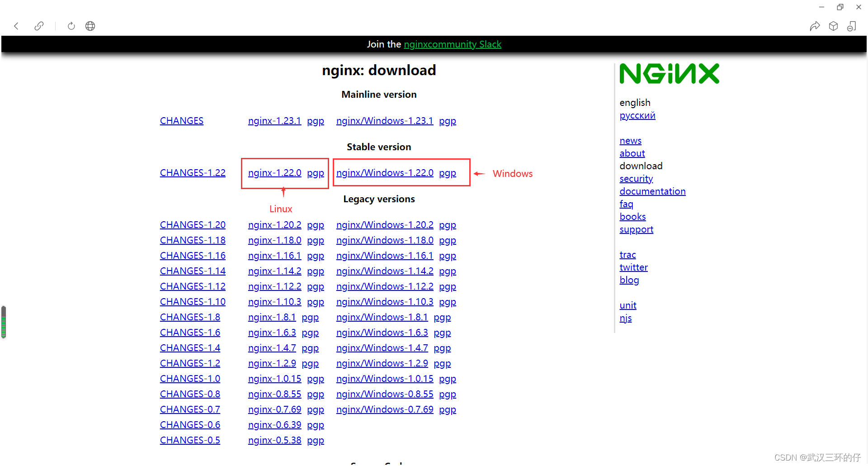Click the green side handle widget
Viewport: 868px width, 466px height.
pos(4,322)
